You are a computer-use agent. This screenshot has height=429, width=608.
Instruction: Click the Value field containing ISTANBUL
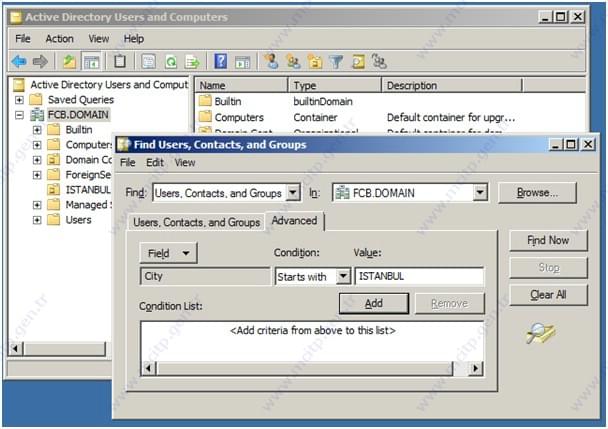(419, 276)
